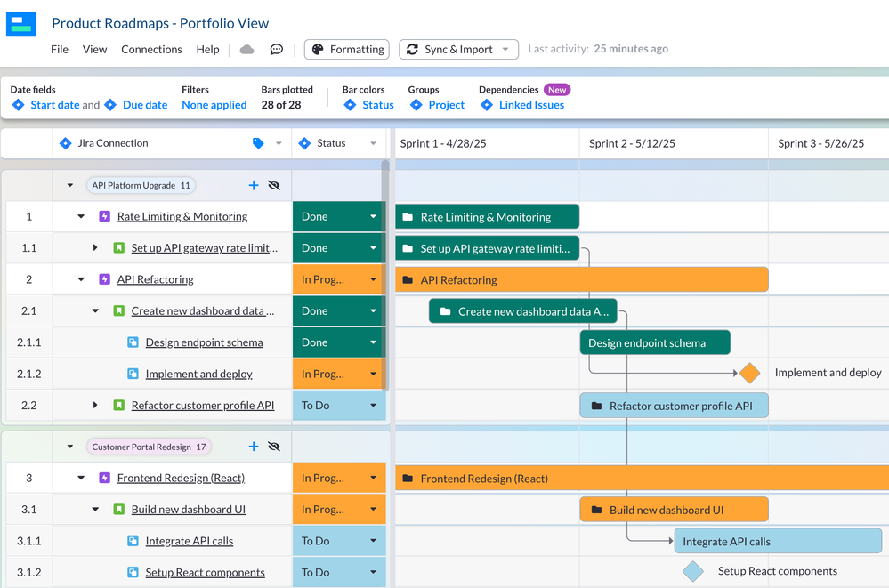The height and width of the screenshot is (588, 889).
Task: Click the Frontend Redesign (React) Gantt bar
Action: [x=642, y=478]
